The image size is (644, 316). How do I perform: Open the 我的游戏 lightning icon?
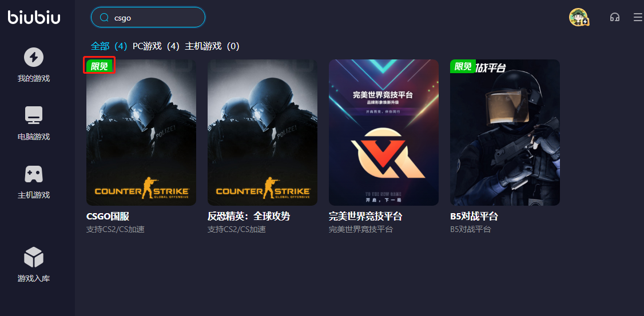(x=34, y=57)
